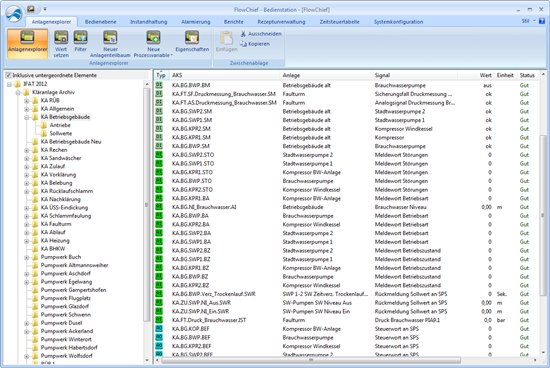Open the quick access toolbar dropdown arrow
Screen dimensions: 550x368
pyautogui.click(x=45, y=9)
